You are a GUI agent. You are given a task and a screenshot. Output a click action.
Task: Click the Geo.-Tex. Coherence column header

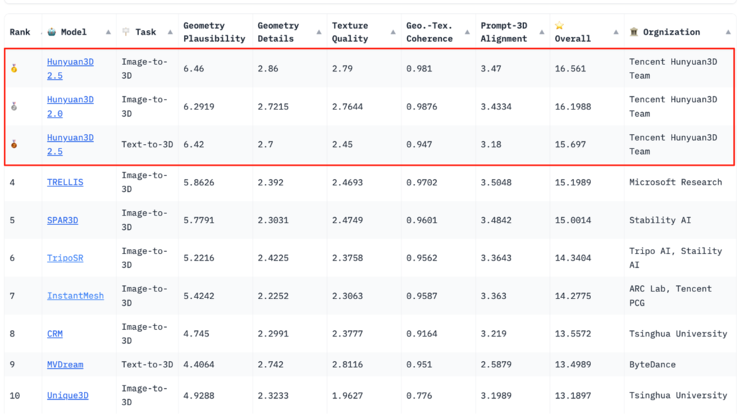(x=428, y=32)
